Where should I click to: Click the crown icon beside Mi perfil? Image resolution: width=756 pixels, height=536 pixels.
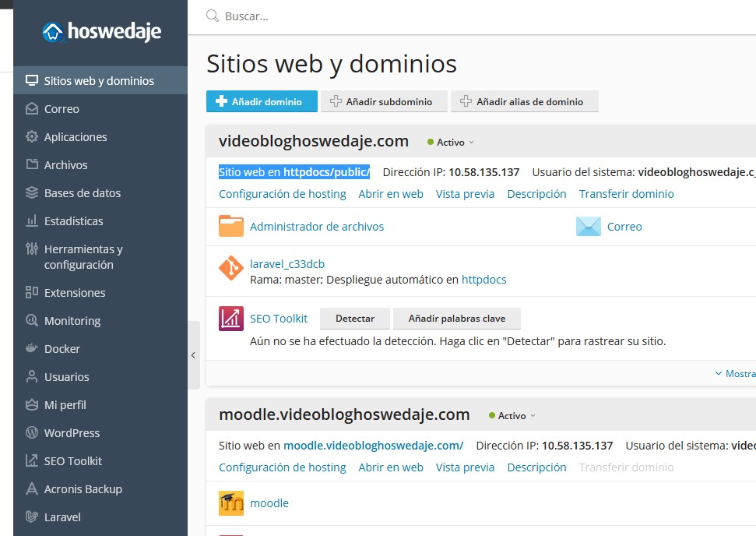click(32, 404)
